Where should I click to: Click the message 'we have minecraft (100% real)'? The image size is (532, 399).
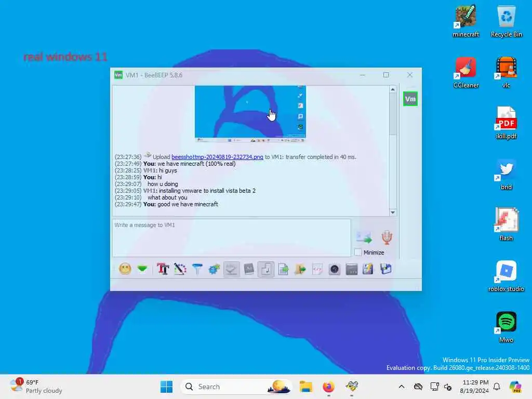click(x=196, y=164)
